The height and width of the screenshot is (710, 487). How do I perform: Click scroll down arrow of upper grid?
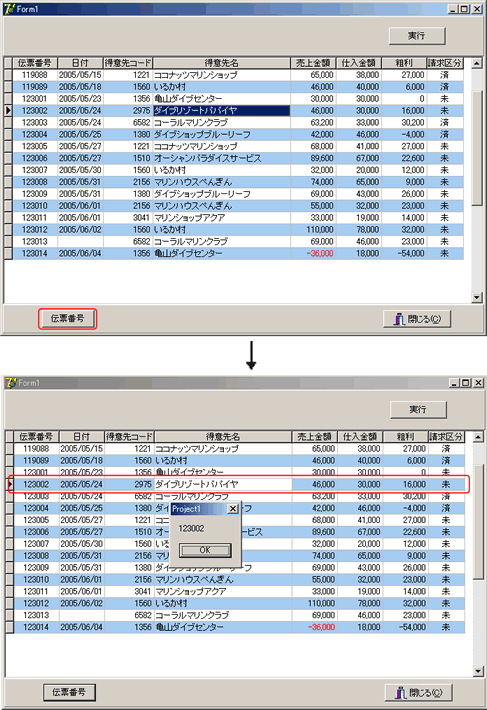pyautogui.click(x=477, y=297)
